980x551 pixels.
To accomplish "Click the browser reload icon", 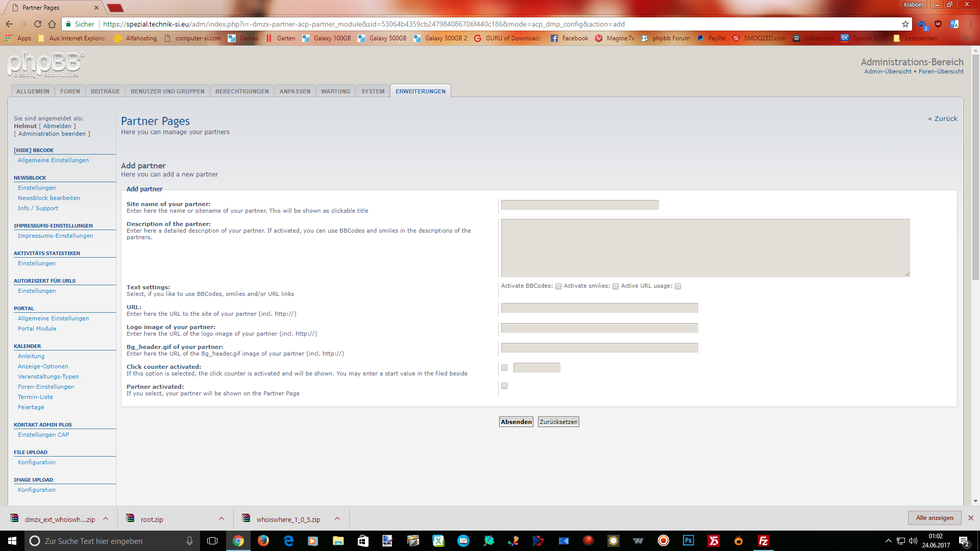I will (x=37, y=24).
